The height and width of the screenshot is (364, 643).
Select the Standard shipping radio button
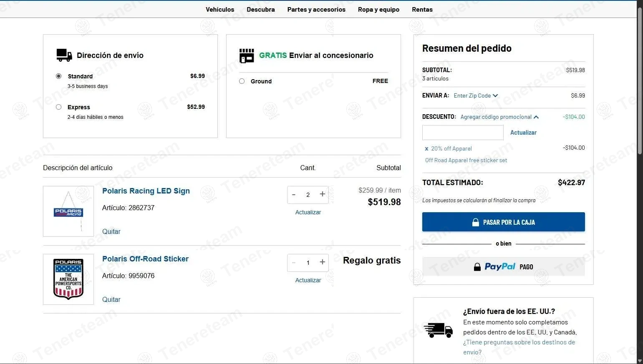[x=59, y=76]
